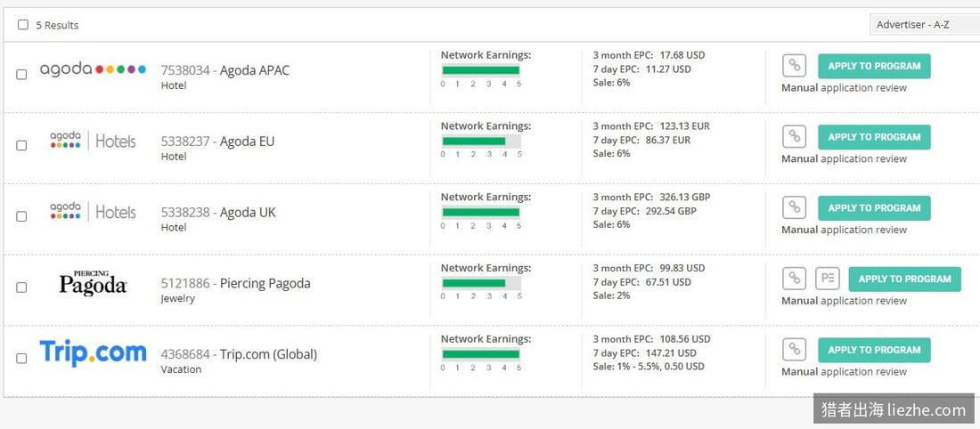
Task: Click '7 day EPC: 11.27 USD' value
Action: click(x=641, y=69)
